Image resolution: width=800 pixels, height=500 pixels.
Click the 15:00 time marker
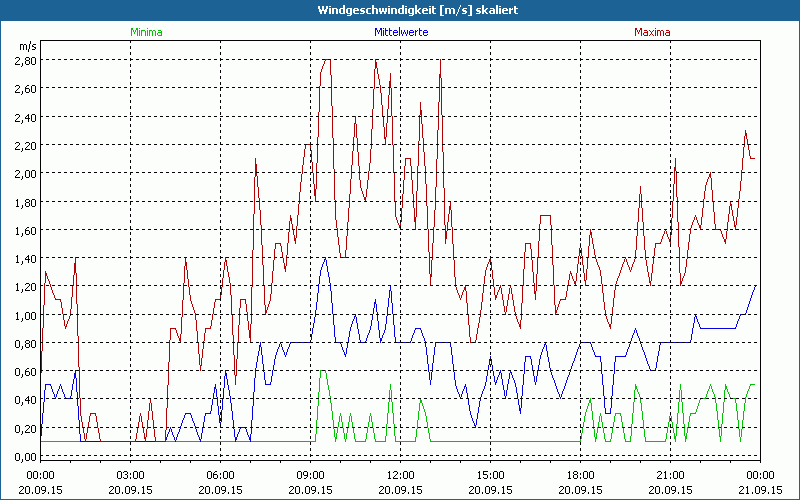[x=490, y=475]
